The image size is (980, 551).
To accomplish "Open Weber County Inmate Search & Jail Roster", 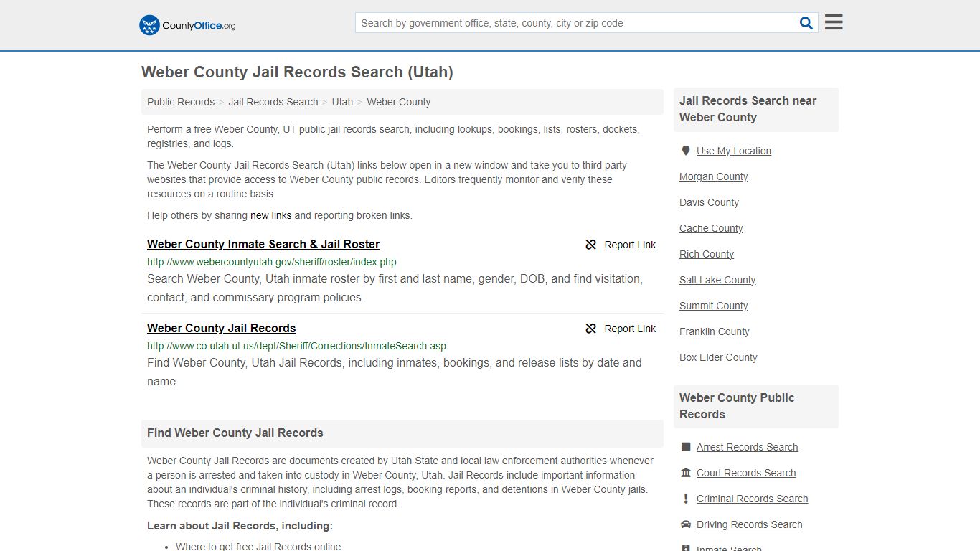I will [x=263, y=244].
